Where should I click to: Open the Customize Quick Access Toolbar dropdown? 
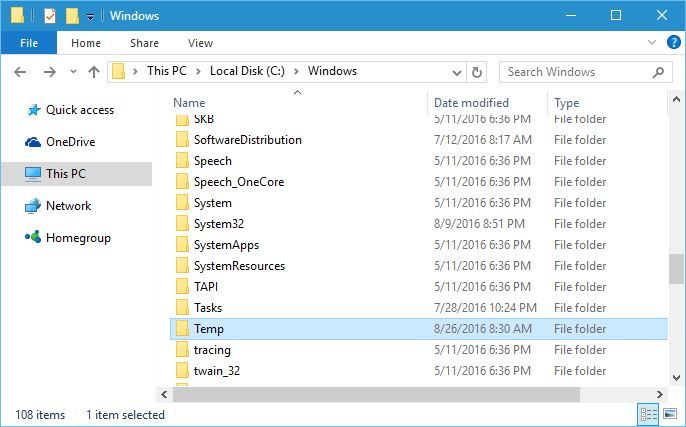(90, 17)
